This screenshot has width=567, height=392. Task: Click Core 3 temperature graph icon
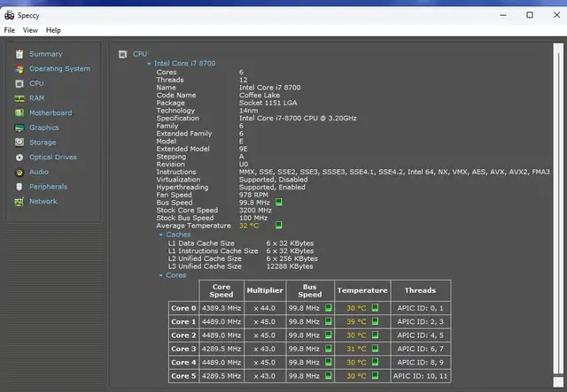pos(375,349)
